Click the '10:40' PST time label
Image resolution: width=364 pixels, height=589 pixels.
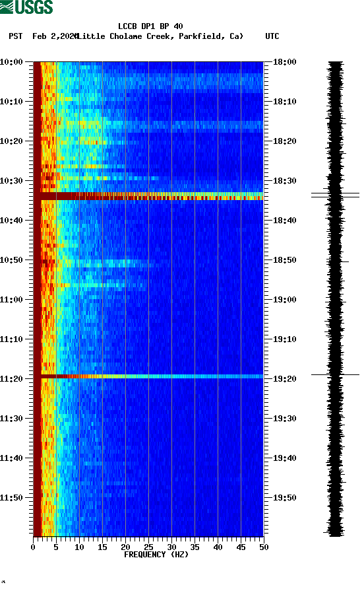pos(12,221)
